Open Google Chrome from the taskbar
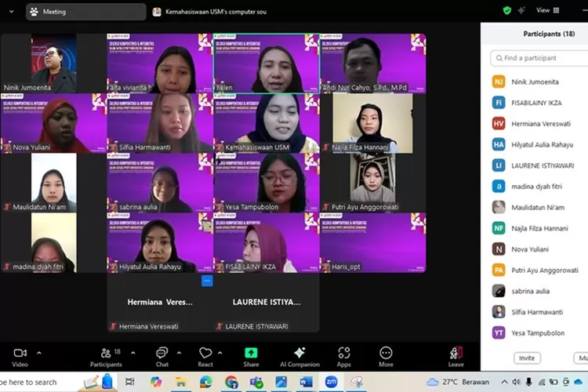 231,383
